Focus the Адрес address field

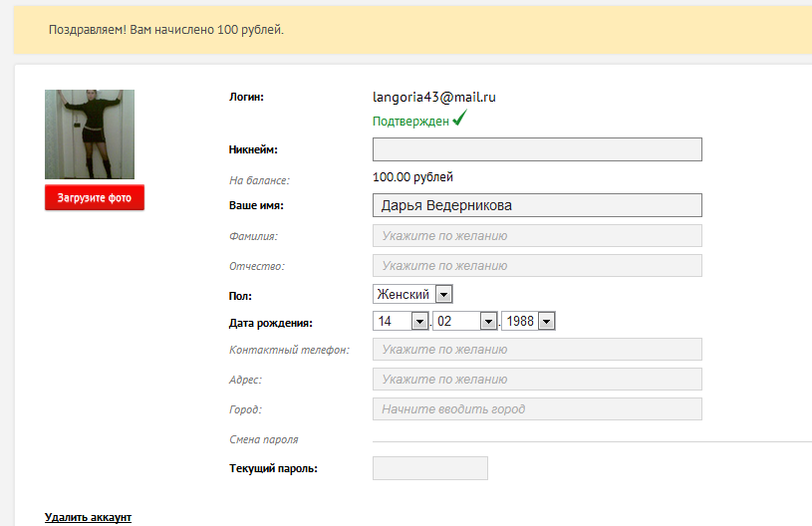pyautogui.click(x=537, y=380)
